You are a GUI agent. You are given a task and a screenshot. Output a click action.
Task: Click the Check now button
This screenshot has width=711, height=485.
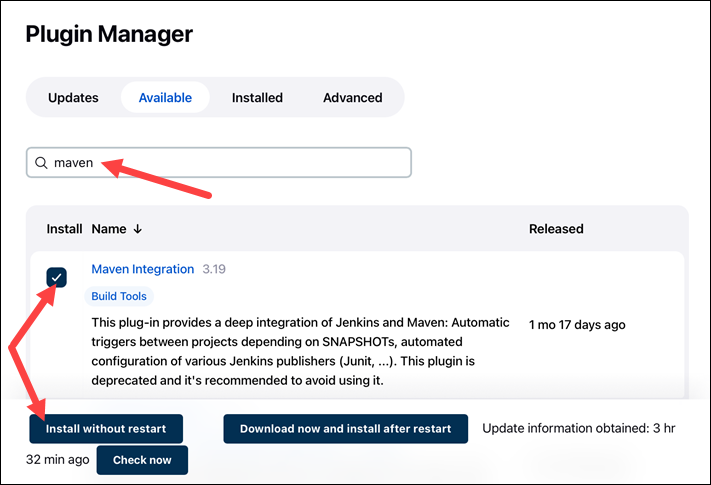click(142, 460)
